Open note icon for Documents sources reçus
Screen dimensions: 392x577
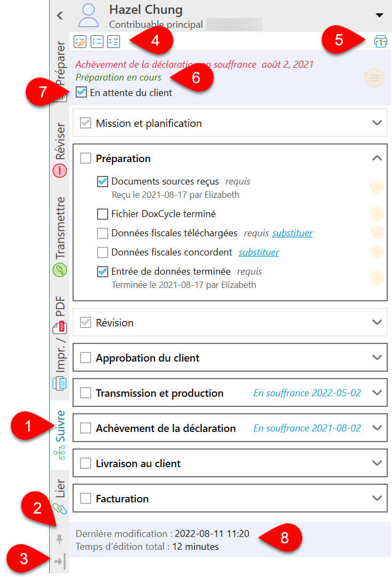[377, 187]
